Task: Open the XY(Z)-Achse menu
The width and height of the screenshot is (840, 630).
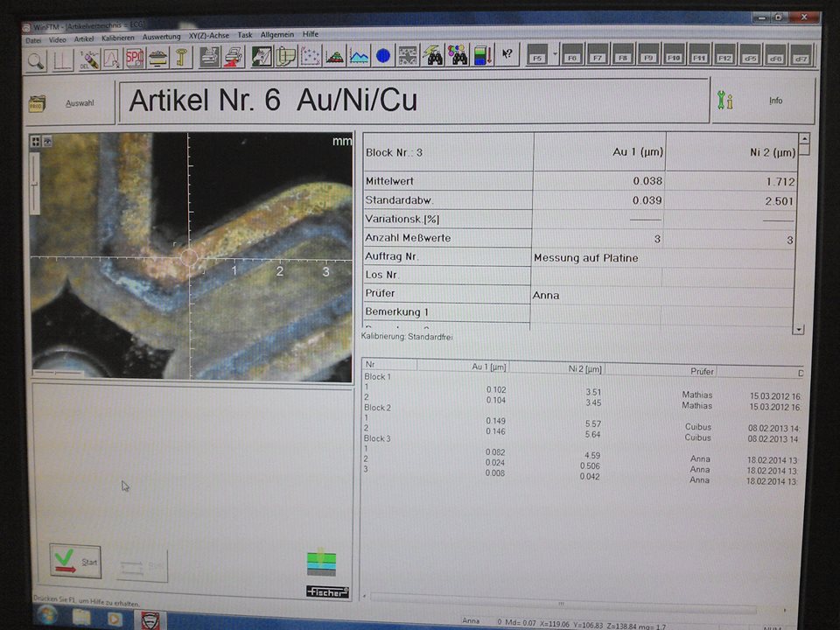Action: point(208,36)
